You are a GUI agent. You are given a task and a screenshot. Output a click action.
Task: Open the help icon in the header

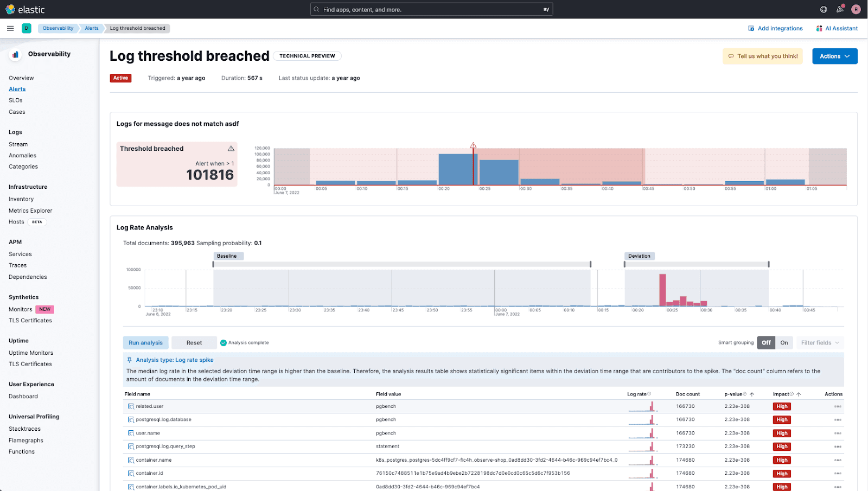tap(823, 9)
